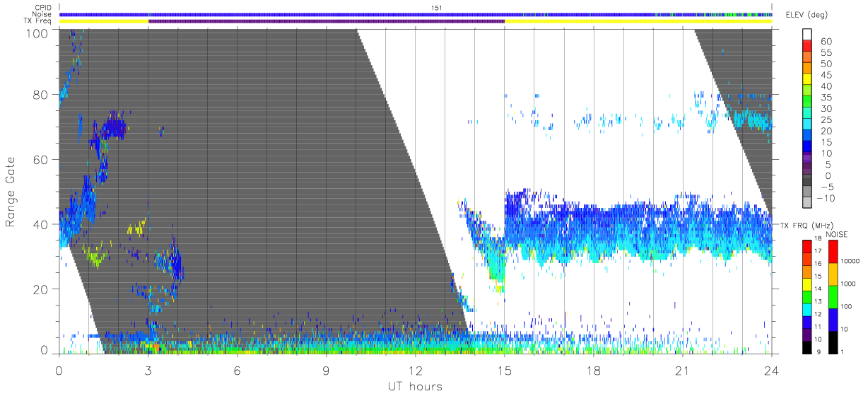Screen dimensions: 868x401
Task: Click the '11' label on TX FRQ scale
Action: [818, 327]
